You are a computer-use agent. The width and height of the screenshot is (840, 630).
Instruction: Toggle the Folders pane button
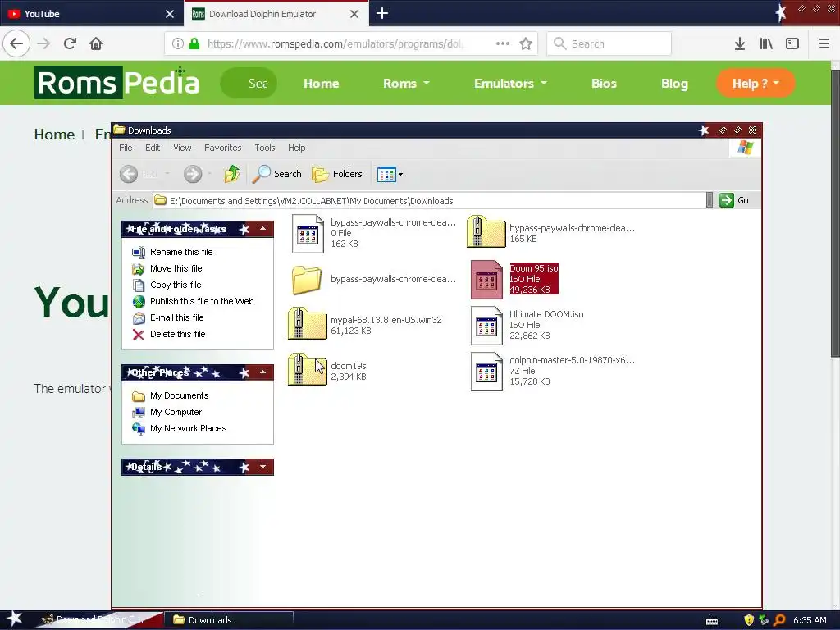coord(337,174)
